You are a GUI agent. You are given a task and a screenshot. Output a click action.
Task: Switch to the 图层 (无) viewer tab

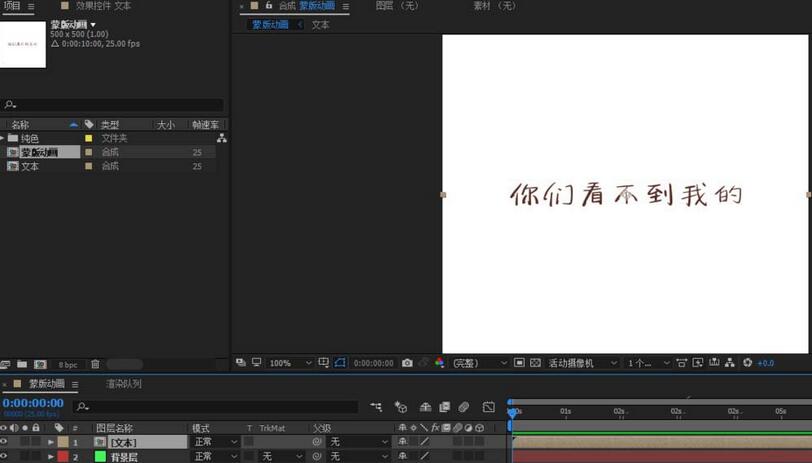coord(397,6)
